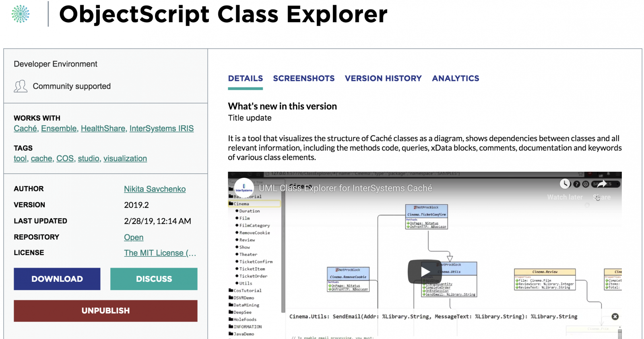This screenshot has height=339, width=644.
Task: Select TicketConfirm class in the tree
Action: click(256, 262)
